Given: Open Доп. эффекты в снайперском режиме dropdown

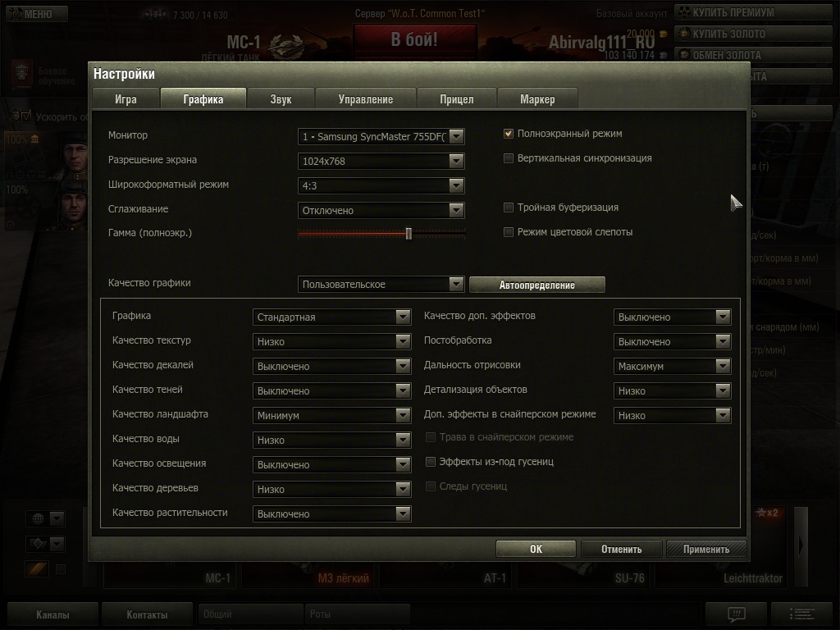Looking at the screenshot, I should coord(673,416).
